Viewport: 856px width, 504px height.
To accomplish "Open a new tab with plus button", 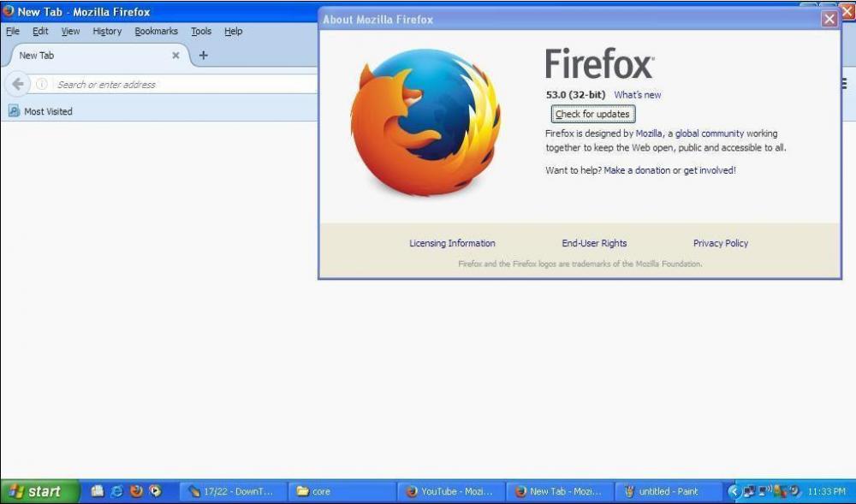I will (x=203, y=55).
